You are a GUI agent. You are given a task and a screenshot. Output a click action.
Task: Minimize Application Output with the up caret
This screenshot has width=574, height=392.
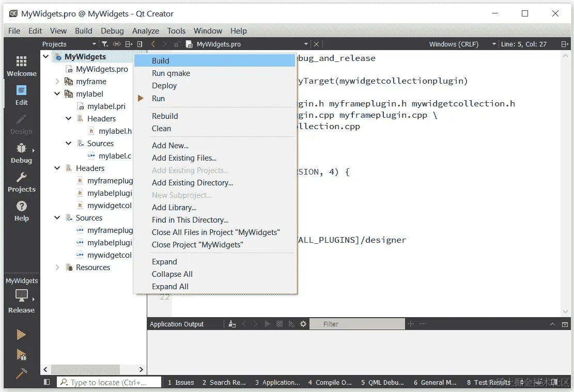552,324
